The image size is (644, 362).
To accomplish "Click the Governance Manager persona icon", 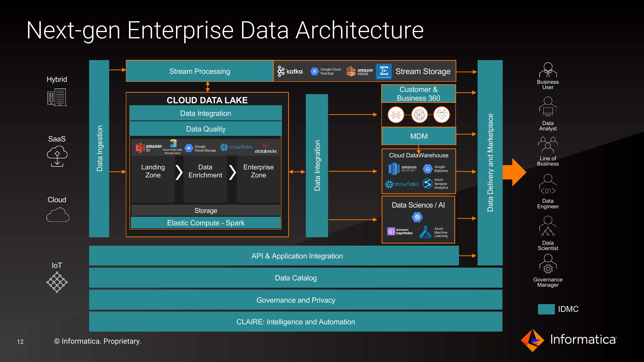I will (x=548, y=264).
